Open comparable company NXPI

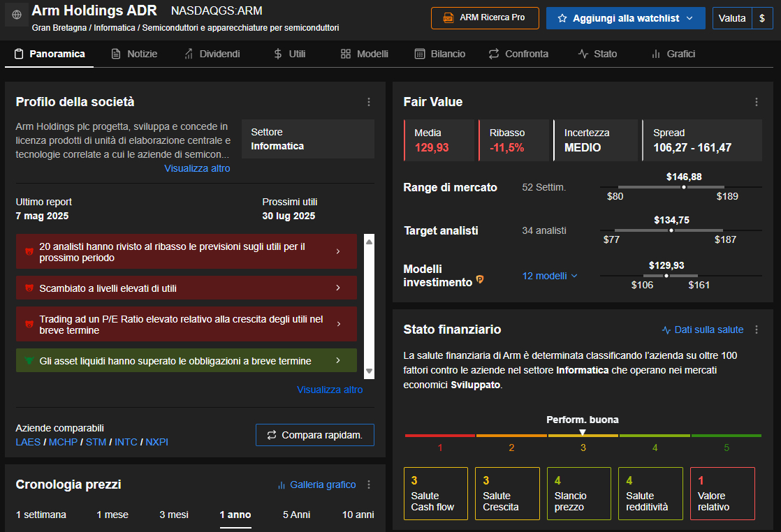[157, 443]
